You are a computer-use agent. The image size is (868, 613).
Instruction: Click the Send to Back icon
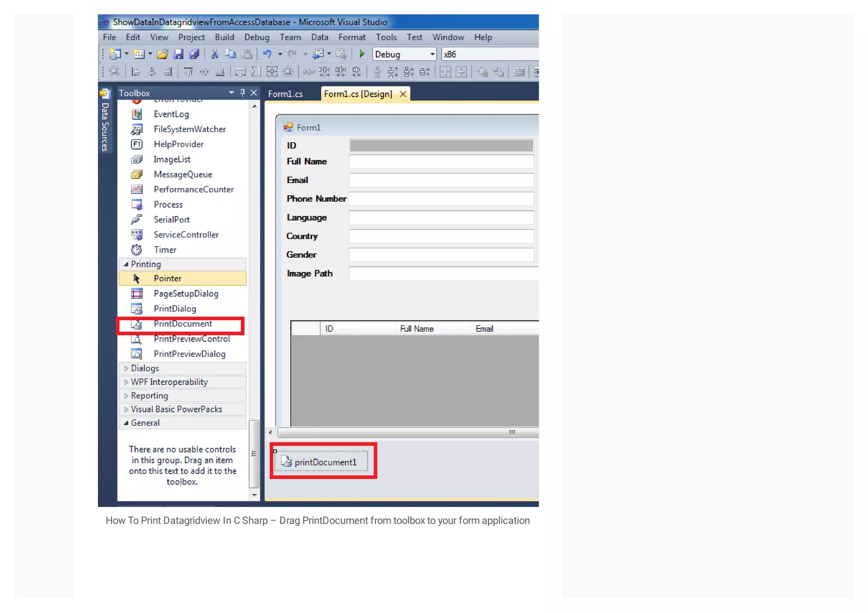click(x=498, y=72)
